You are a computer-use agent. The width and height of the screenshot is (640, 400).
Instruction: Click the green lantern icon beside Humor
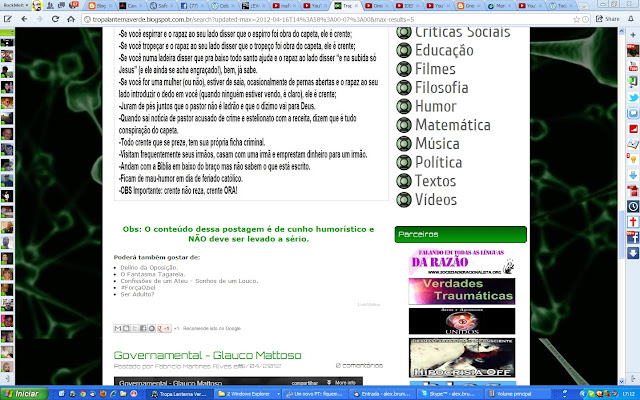pos(404,106)
